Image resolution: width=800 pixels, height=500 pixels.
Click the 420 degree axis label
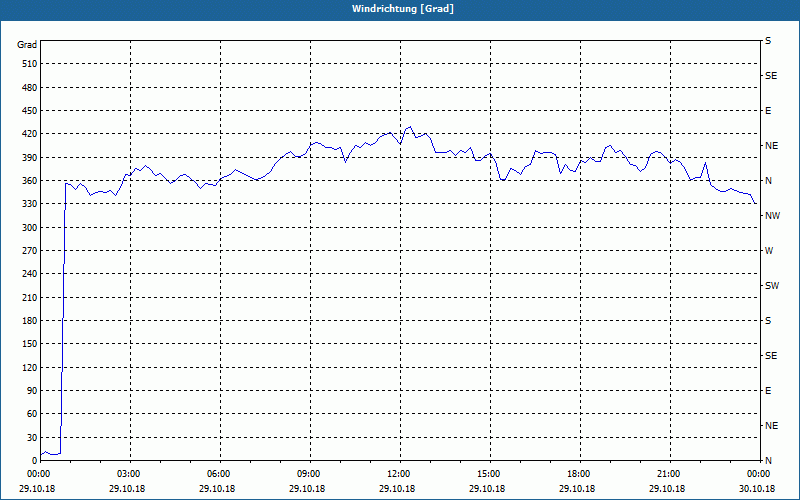pos(29,134)
